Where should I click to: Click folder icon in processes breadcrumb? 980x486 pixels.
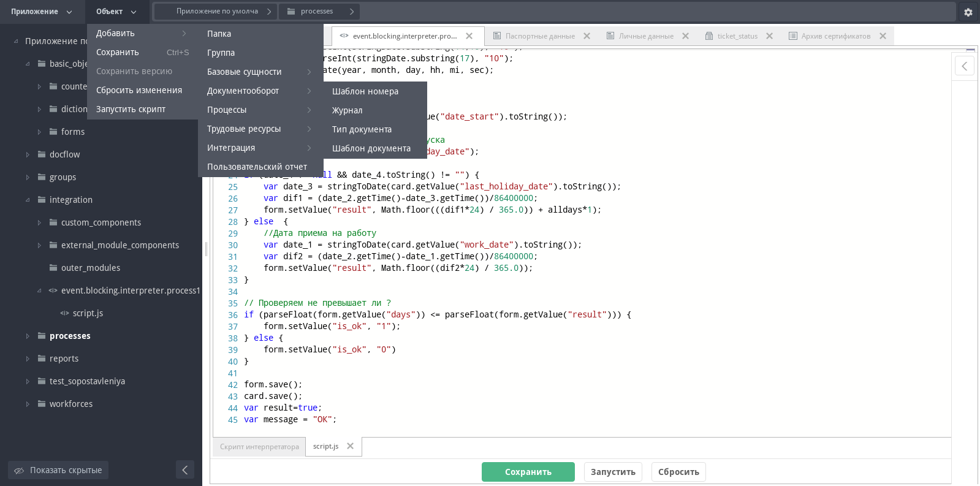[x=291, y=11]
